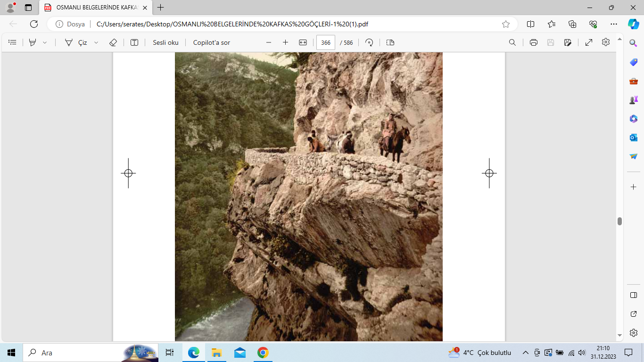Screen dimensions: 644x362
Task: Add a sidebar app with plus
Action: (634, 187)
